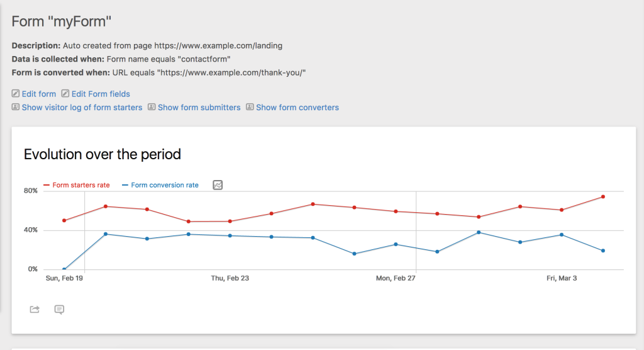Open the Show form submitters link
Viewport: 644px width, 350px height.
[x=199, y=108]
